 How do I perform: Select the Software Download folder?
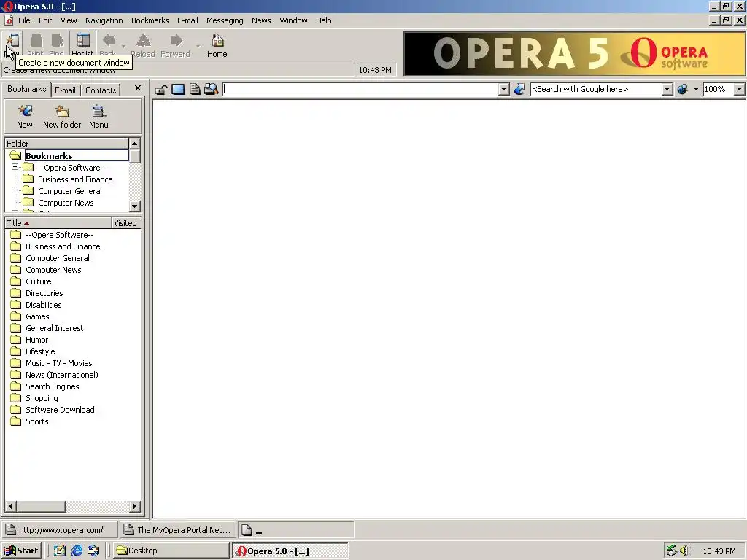point(60,410)
